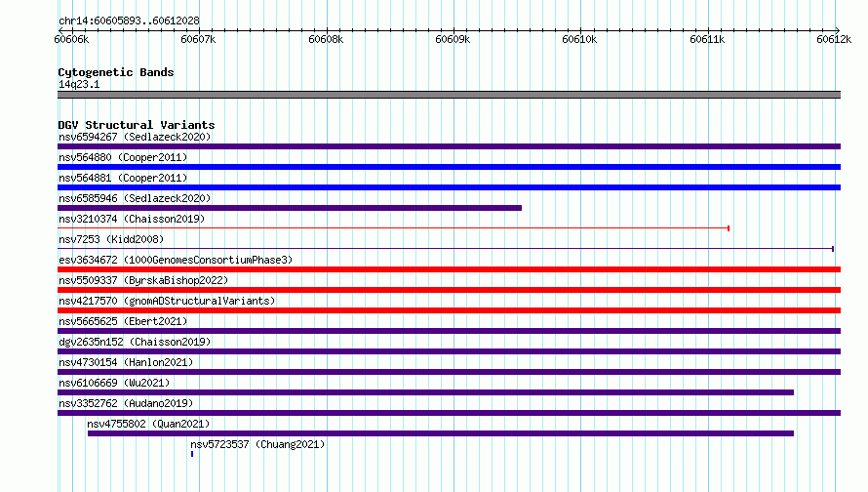
Task: Open nsv4755802 (Quan2021) label
Action: click(148, 424)
